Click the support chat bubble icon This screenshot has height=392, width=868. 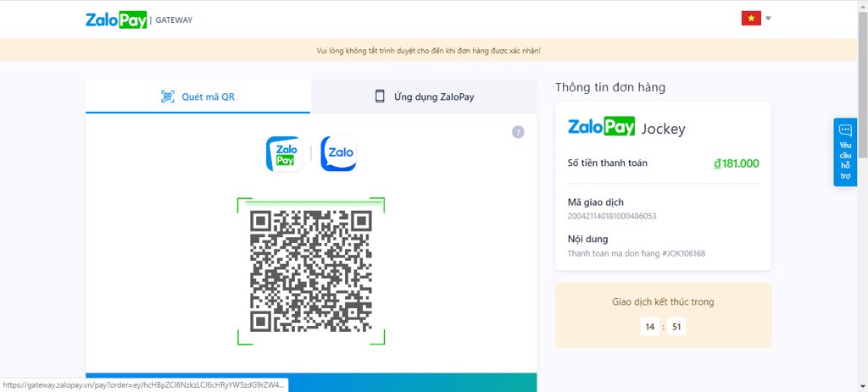click(x=845, y=130)
